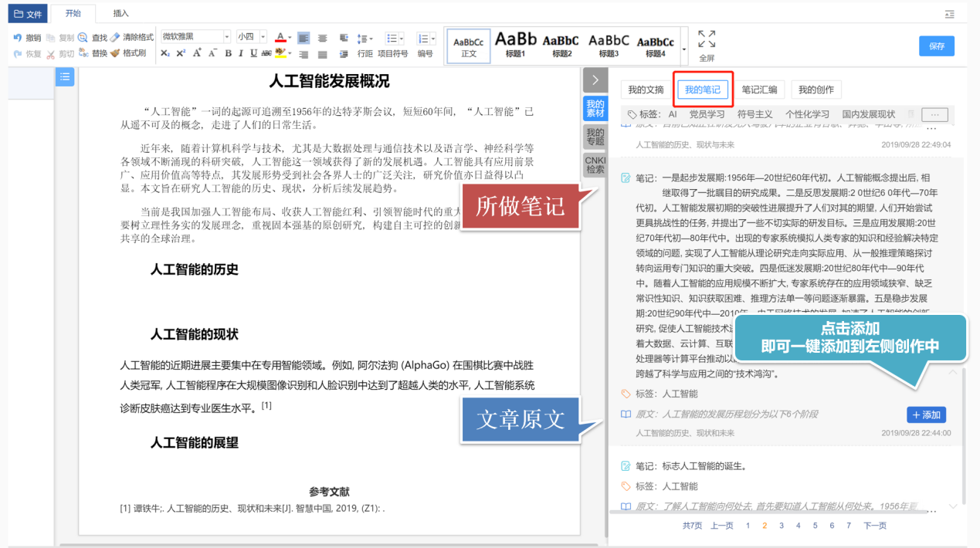Expand the 项目符号 bullet list dropdown
This screenshot has height=548, width=980.
395,38
